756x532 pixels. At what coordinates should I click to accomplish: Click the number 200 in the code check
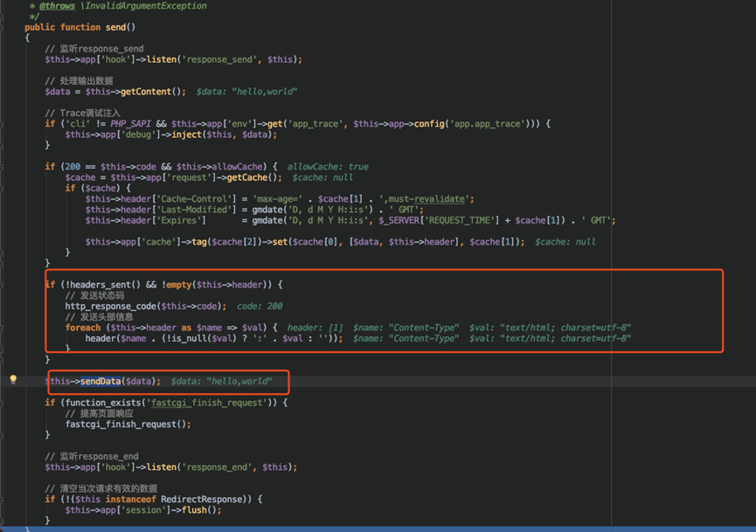click(73, 167)
